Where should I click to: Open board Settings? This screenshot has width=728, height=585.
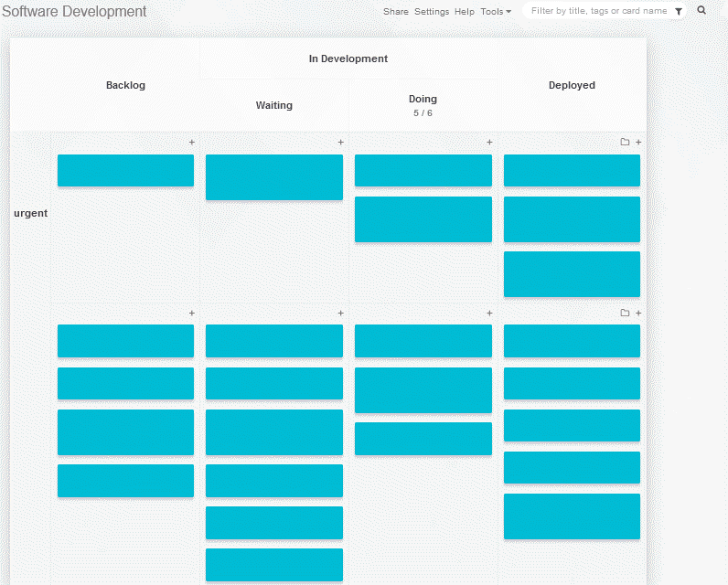click(432, 12)
